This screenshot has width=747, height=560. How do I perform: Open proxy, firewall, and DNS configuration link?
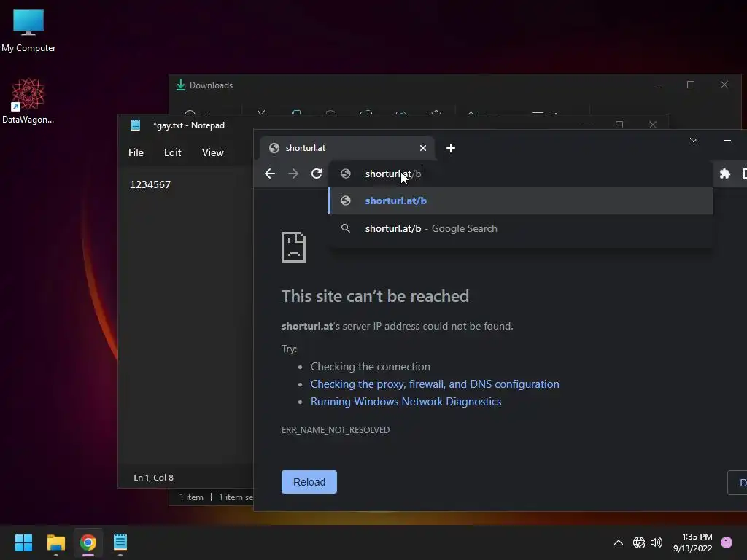(x=435, y=384)
